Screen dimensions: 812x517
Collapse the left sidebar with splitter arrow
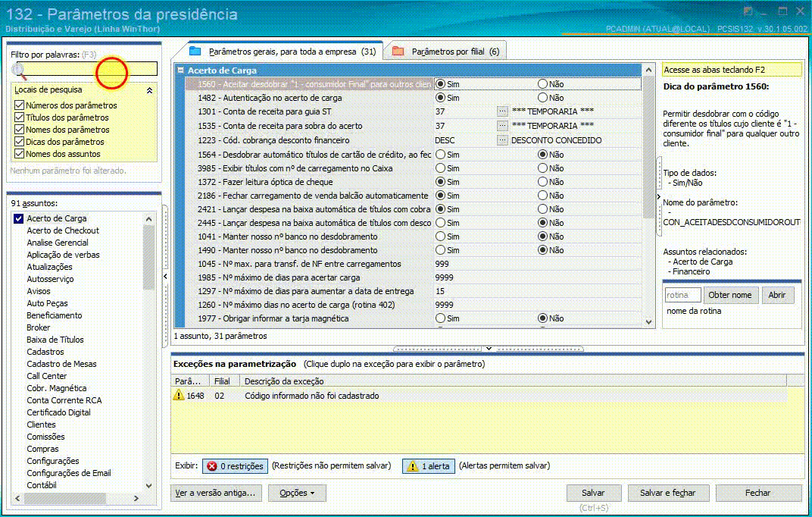165,276
